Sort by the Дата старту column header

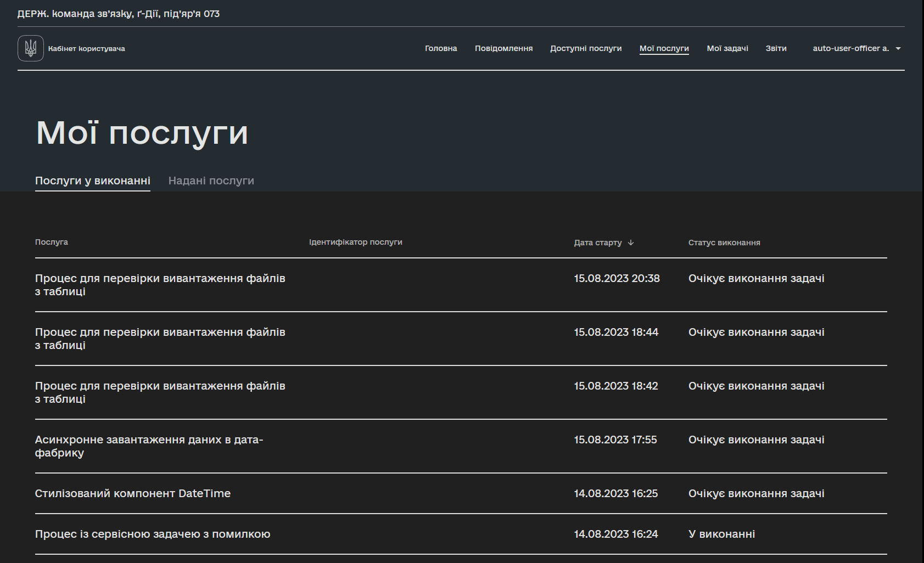[598, 243]
